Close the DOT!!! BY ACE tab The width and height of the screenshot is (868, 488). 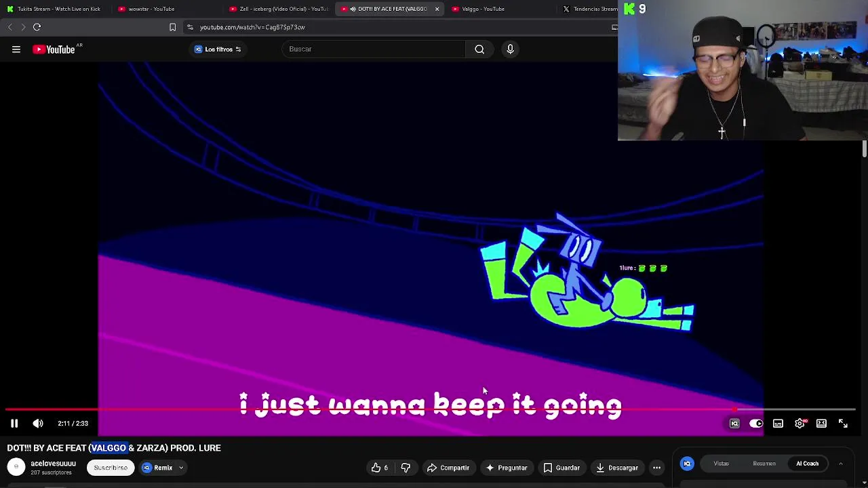[x=437, y=9]
